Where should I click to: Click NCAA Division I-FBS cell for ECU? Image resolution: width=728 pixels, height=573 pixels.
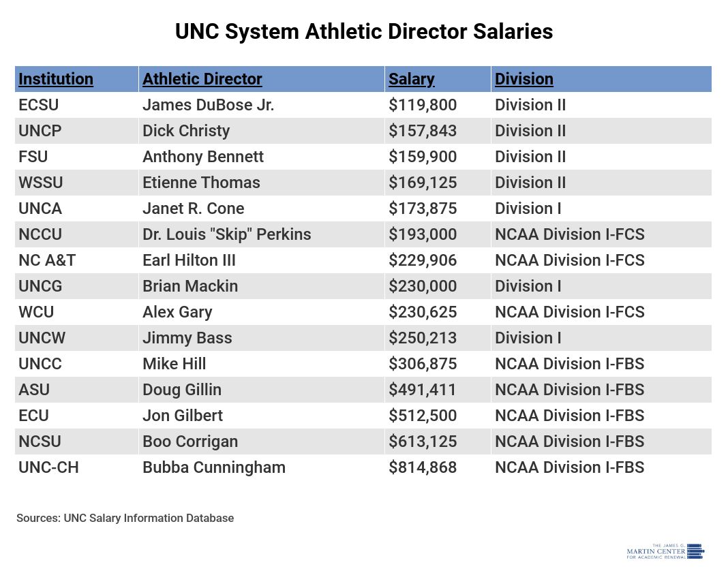569,416
